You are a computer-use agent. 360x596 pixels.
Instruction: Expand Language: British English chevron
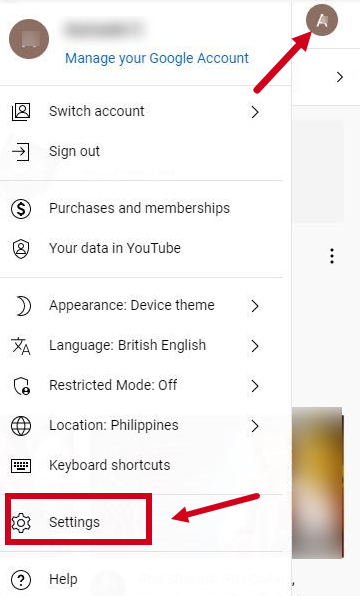click(x=255, y=346)
